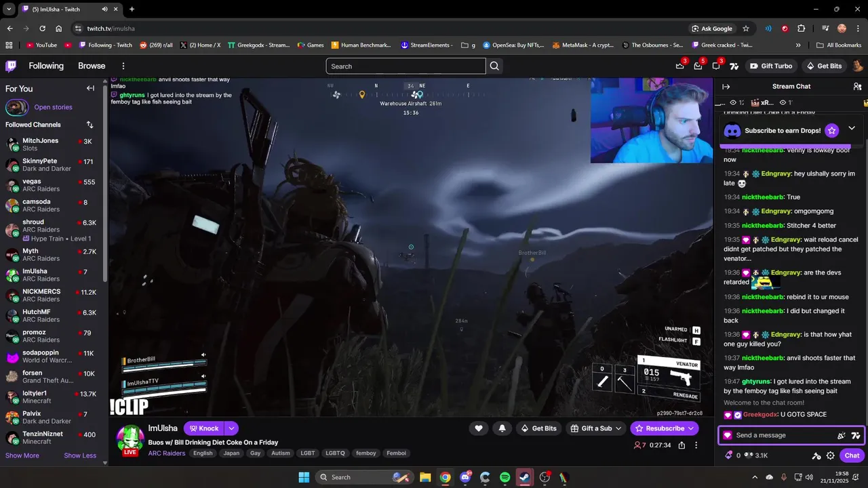Open channel points 3.1K balance
This screenshot has width=868, height=488.
coord(755,455)
